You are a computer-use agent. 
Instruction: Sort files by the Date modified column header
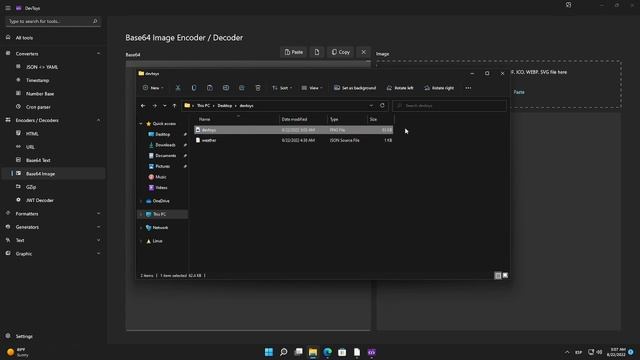click(303, 119)
